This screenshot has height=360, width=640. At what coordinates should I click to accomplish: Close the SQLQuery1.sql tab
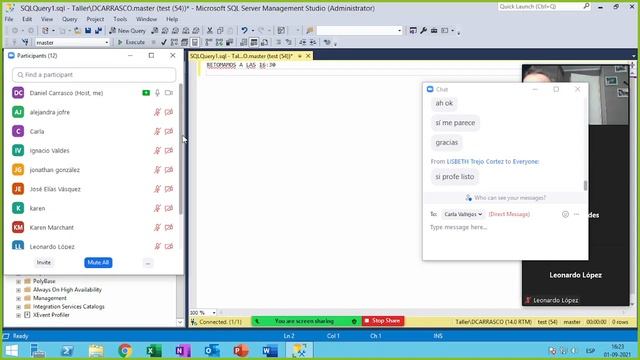[x=308, y=56]
